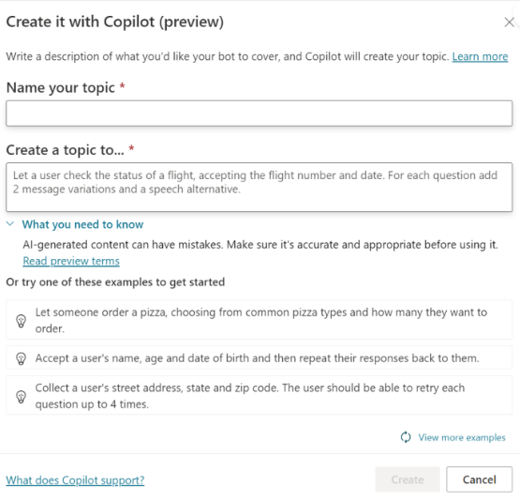
Task: Click the lightbulb icon next to name and age example
Action: (x=21, y=359)
